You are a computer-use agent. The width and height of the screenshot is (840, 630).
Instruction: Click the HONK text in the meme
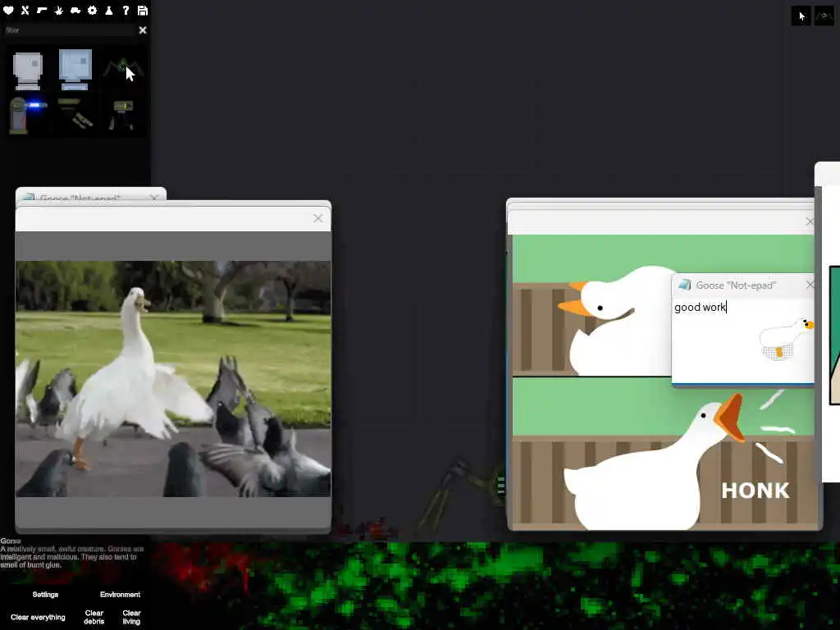755,491
